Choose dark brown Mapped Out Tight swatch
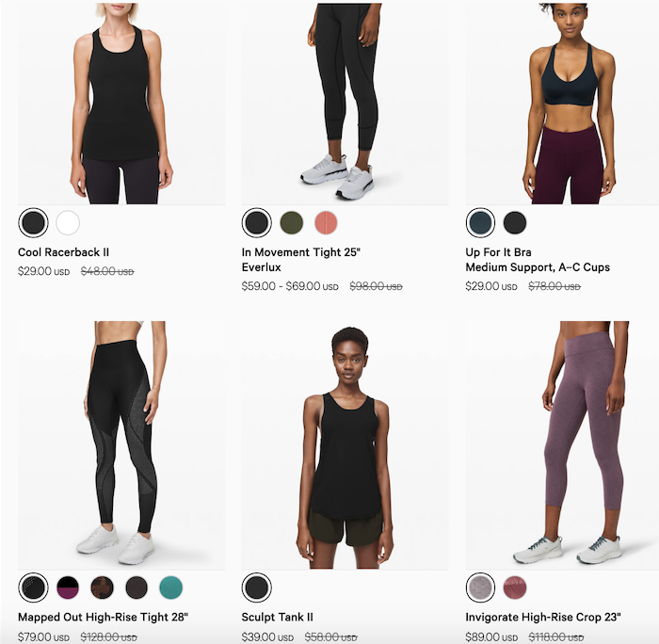This screenshot has height=644, width=659. pyautogui.click(x=137, y=588)
